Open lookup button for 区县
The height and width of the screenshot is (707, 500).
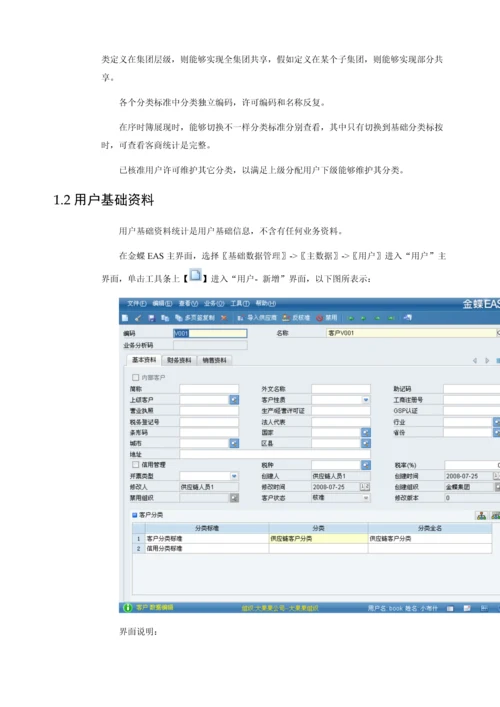[x=366, y=444]
